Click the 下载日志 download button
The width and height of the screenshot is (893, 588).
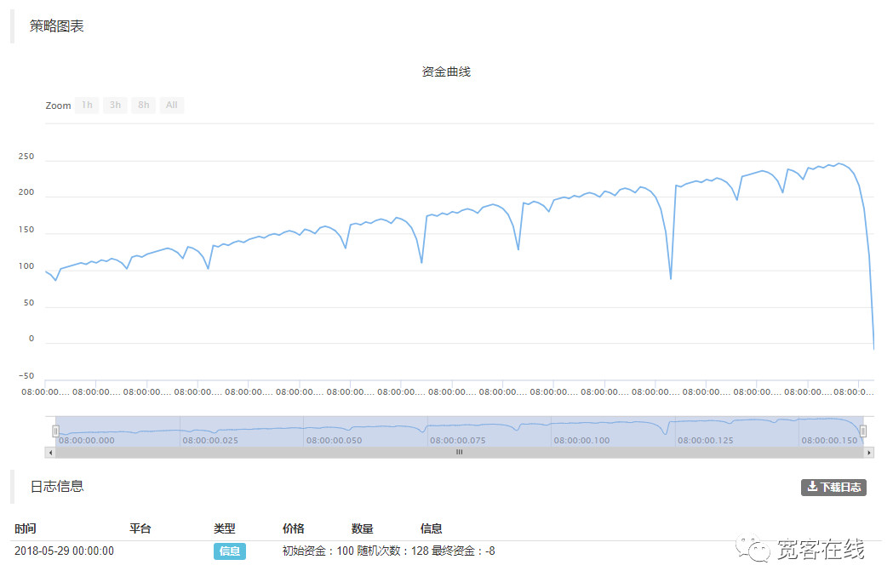click(x=833, y=488)
